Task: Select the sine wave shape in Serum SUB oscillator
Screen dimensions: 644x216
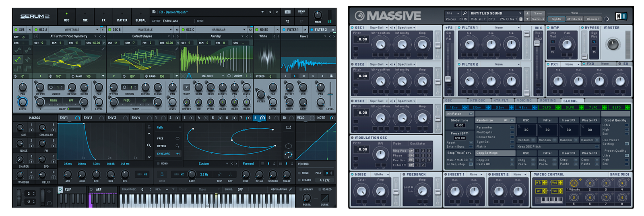Action: pos(18,50)
